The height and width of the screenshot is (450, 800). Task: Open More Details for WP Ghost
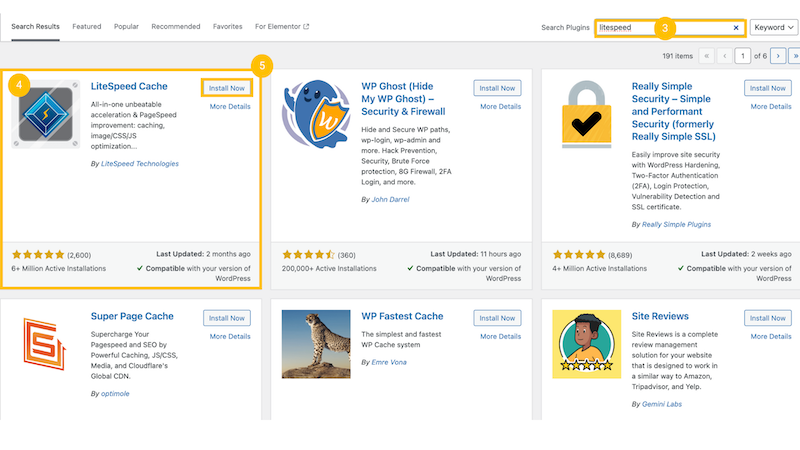(500, 106)
